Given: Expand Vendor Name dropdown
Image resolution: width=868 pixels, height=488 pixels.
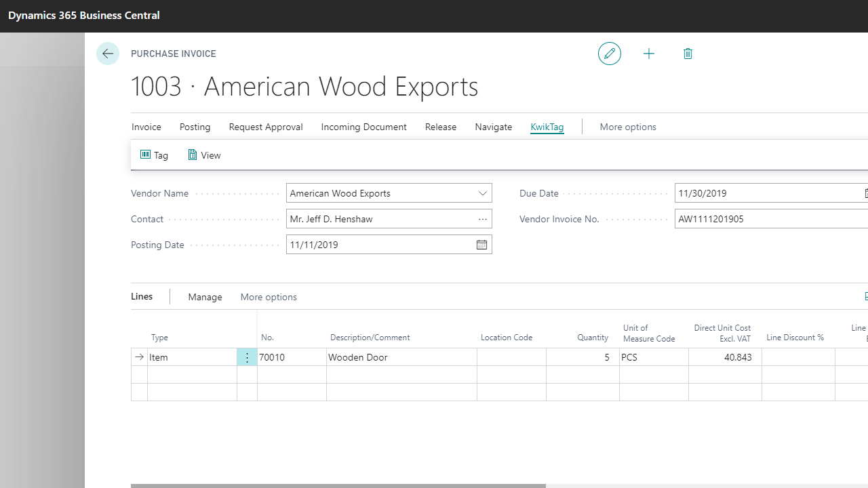Looking at the screenshot, I should pos(483,193).
